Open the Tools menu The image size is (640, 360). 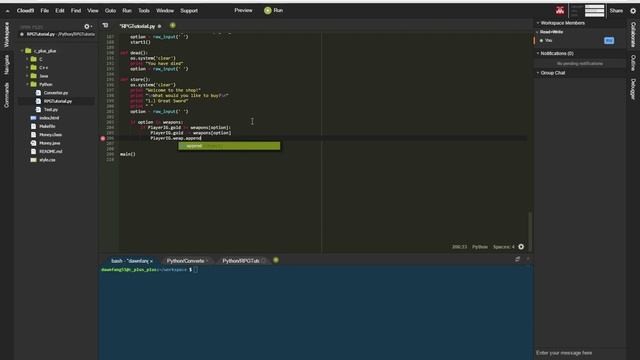click(x=144, y=11)
